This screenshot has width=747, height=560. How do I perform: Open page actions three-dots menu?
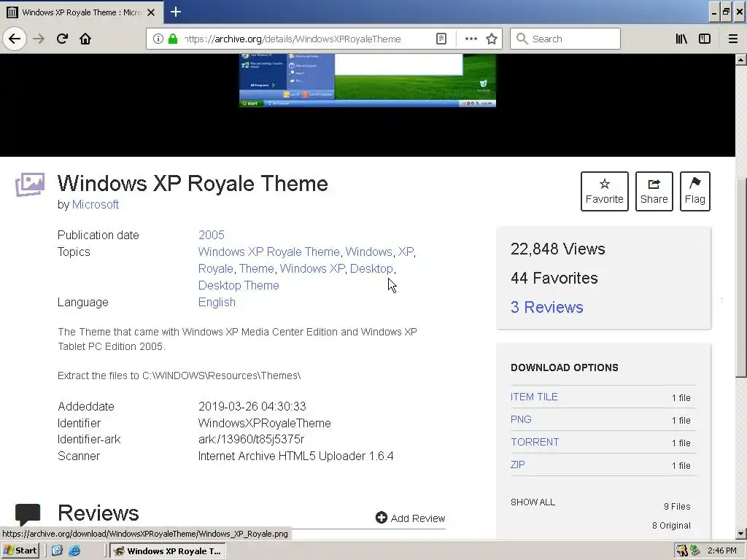pos(471,39)
